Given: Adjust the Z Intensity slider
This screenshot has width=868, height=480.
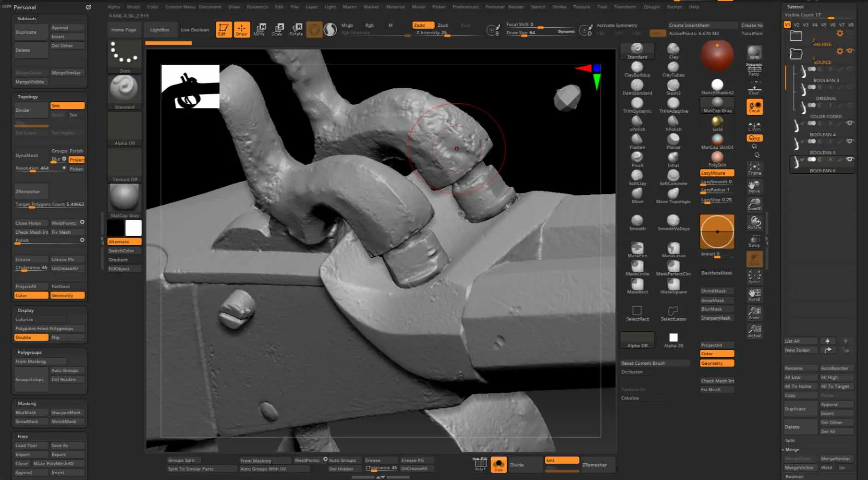Looking at the screenshot, I should (448, 33).
